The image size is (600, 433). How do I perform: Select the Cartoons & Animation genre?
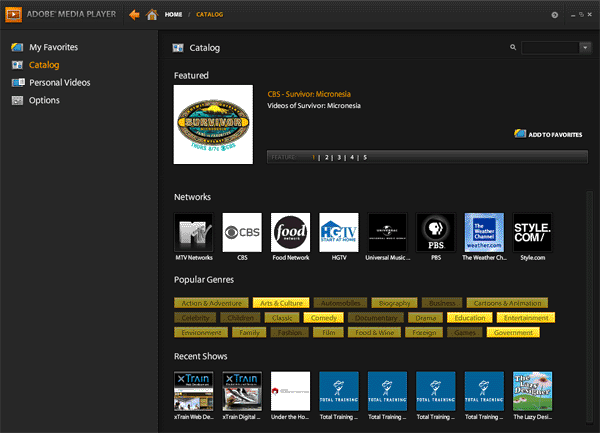coord(507,303)
